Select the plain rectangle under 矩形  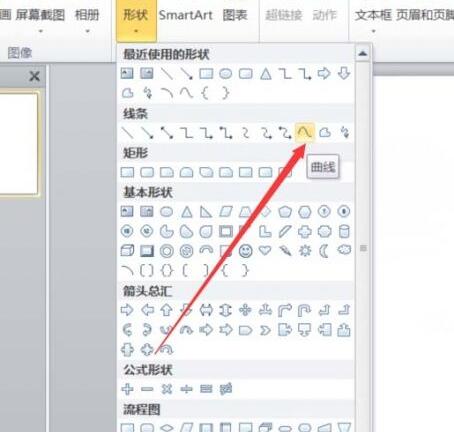click(127, 172)
